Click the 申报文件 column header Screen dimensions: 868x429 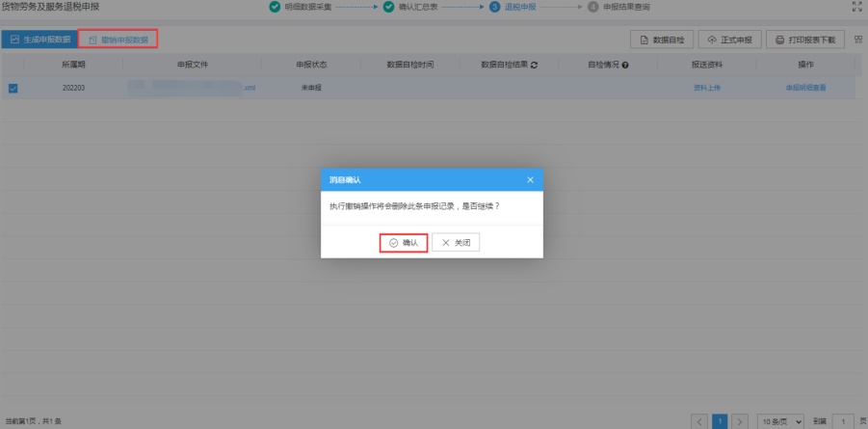click(193, 65)
